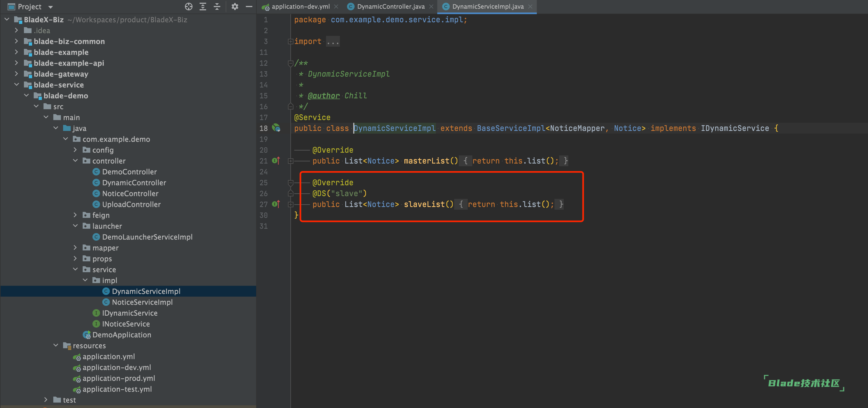Screen dimensions: 868x408
Task: Click the @Service annotation
Action: click(x=312, y=118)
